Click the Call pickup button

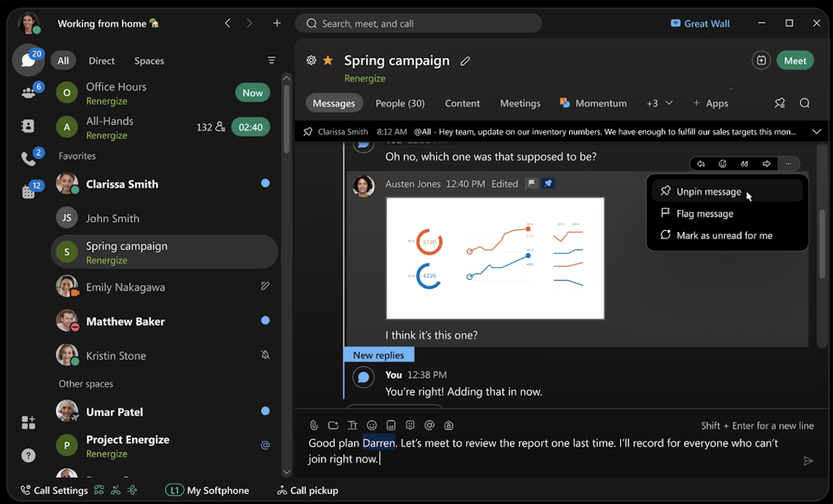point(308,490)
